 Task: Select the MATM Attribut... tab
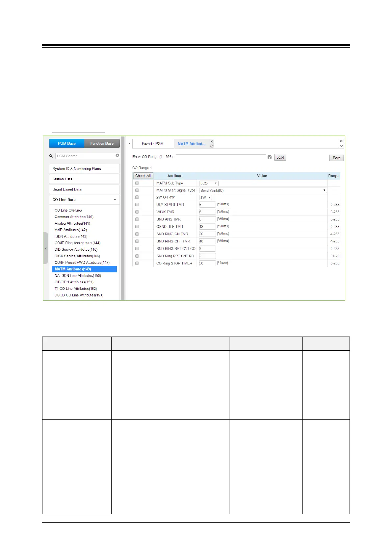[x=192, y=144]
